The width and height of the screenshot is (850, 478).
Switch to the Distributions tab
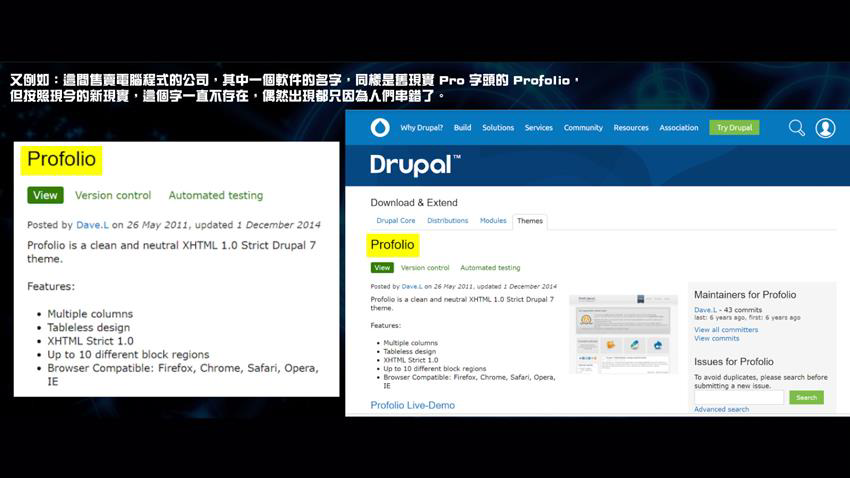tap(447, 221)
